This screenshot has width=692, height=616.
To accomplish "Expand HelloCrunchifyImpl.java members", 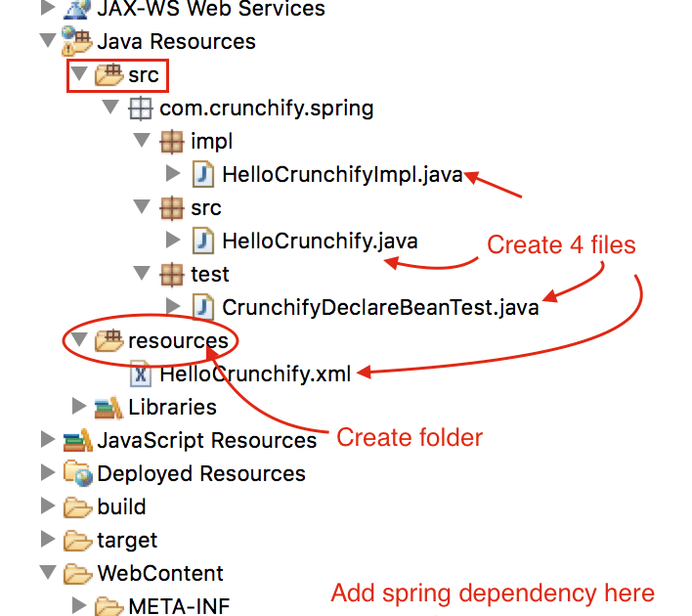I will (173, 173).
